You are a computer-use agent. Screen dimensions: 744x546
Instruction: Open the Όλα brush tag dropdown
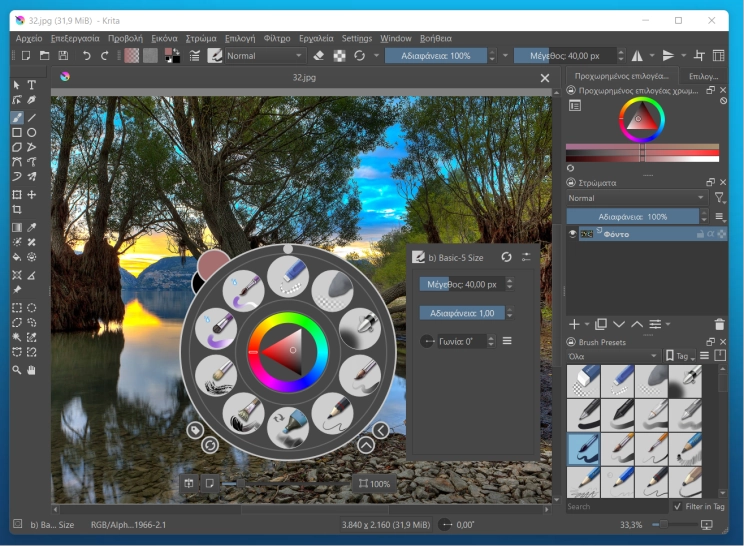[613, 356]
